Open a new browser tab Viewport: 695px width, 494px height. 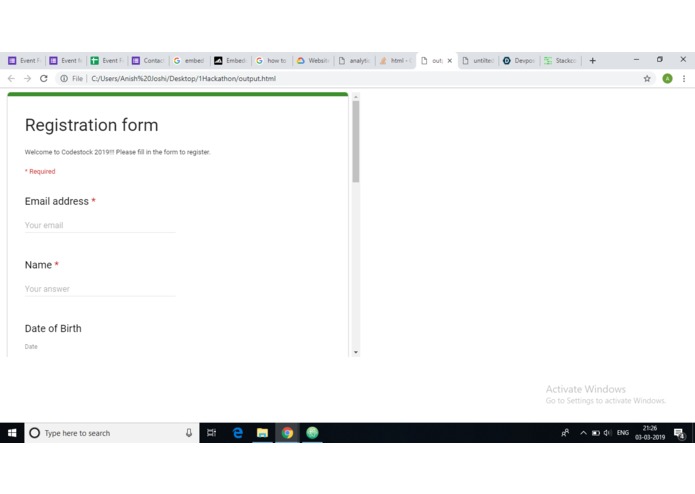pyautogui.click(x=593, y=60)
